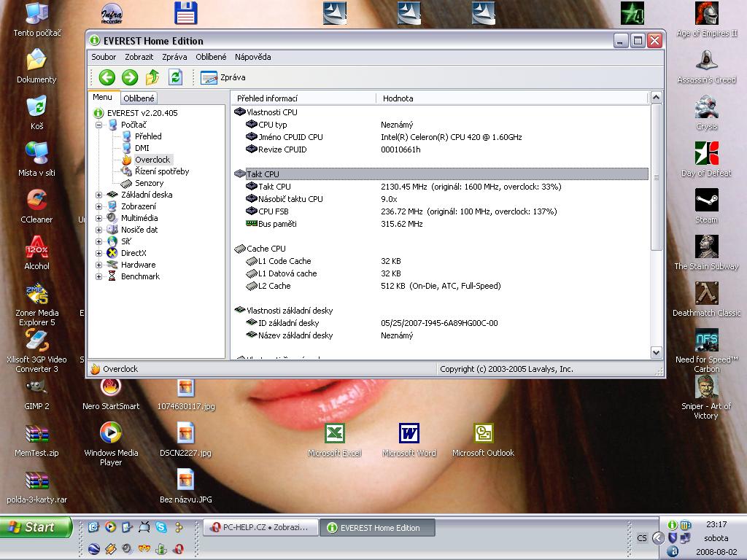Viewport: 747px width, 560px height.
Task: Click the green Back arrow toolbar icon
Action: point(107,77)
